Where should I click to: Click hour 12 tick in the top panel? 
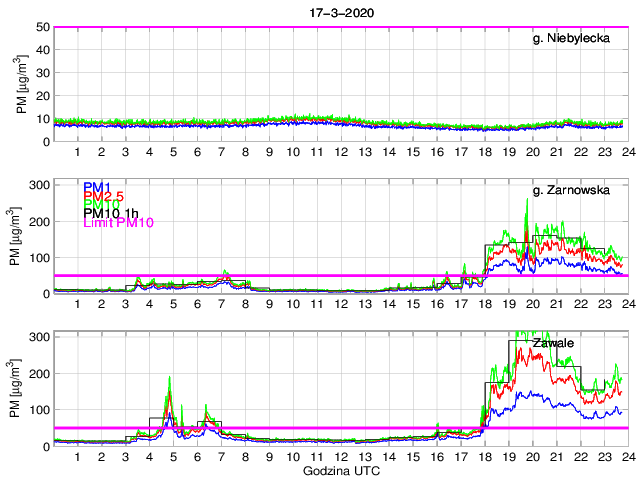341,151
